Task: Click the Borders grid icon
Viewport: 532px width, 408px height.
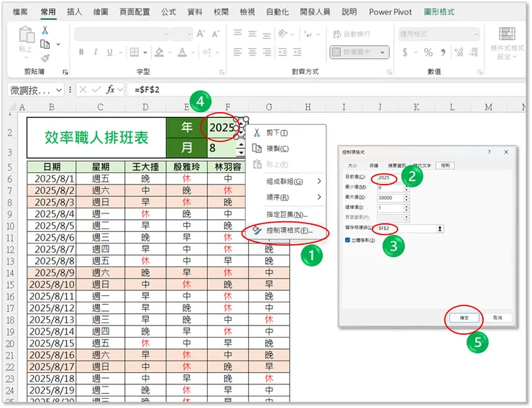Action: [134, 52]
